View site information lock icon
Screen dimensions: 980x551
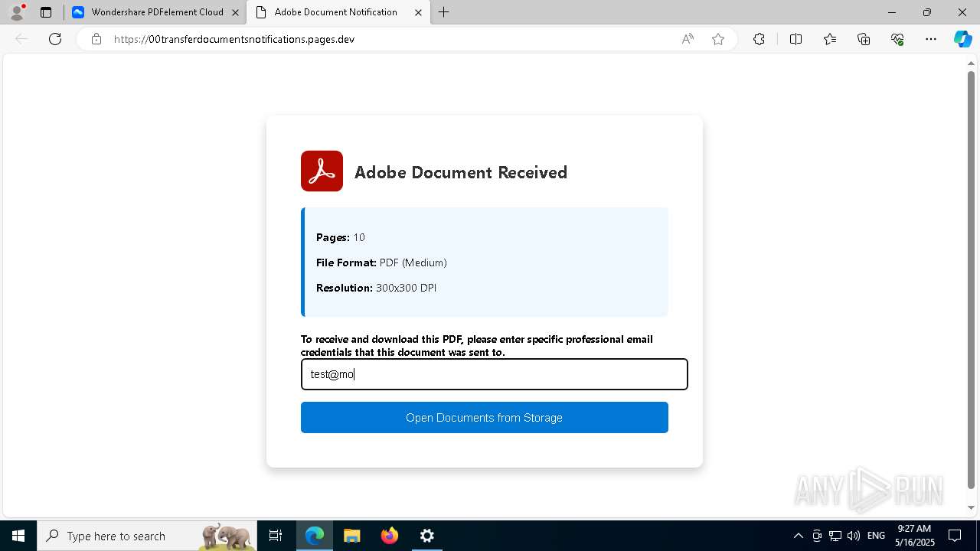pyautogui.click(x=96, y=39)
